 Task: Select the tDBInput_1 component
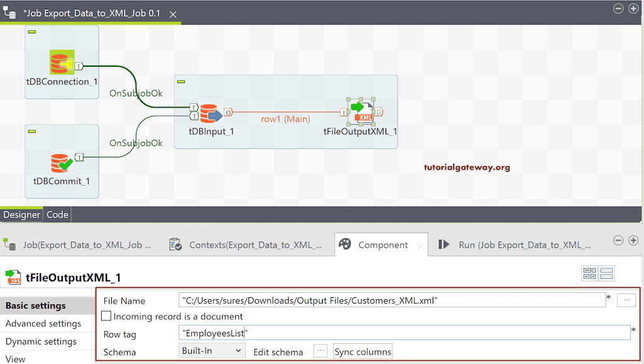tap(211, 113)
